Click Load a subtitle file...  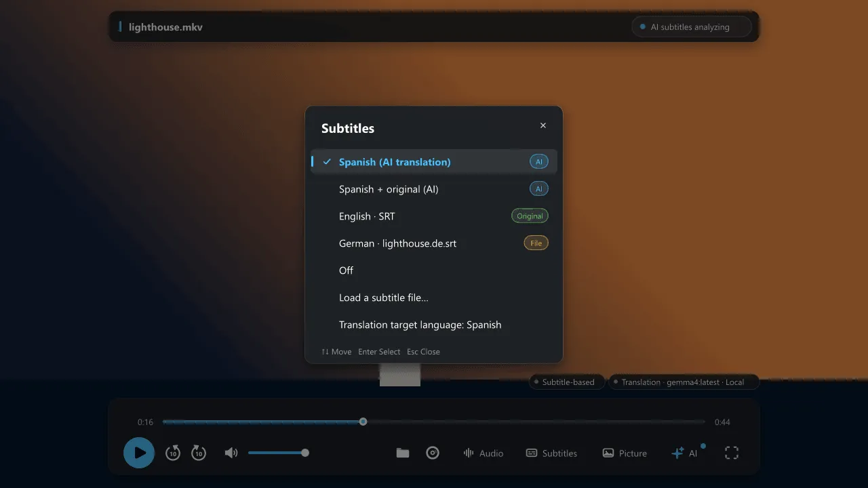click(x=434, y=298)
